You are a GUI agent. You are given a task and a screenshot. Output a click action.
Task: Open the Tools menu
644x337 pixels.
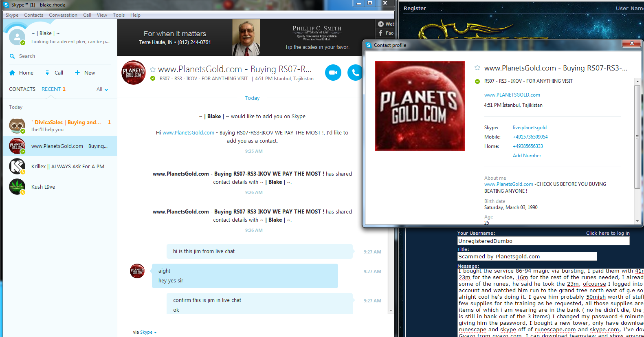pos(119,15)
